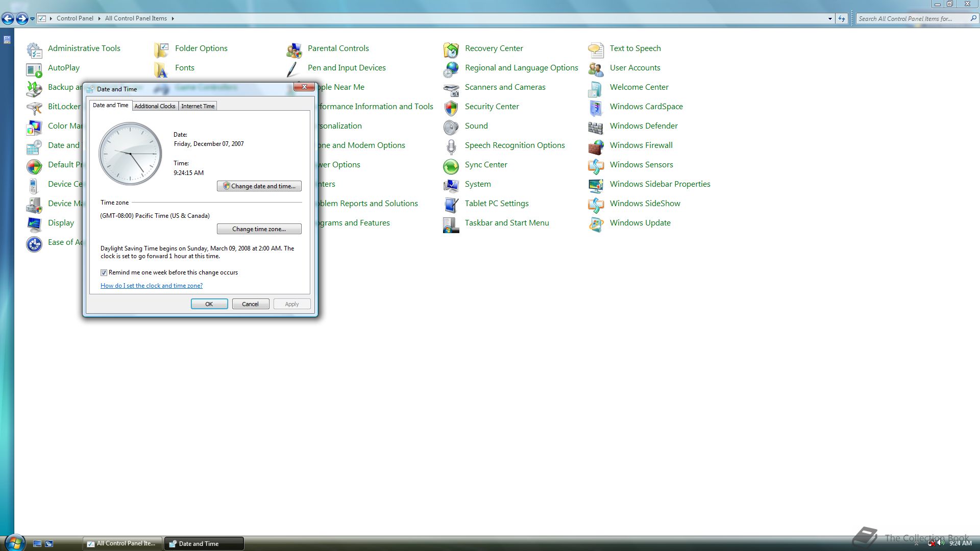The image size is (980, 551).
Task: Select All Control Panel Items taskbar button
Action: pos(122,543)
